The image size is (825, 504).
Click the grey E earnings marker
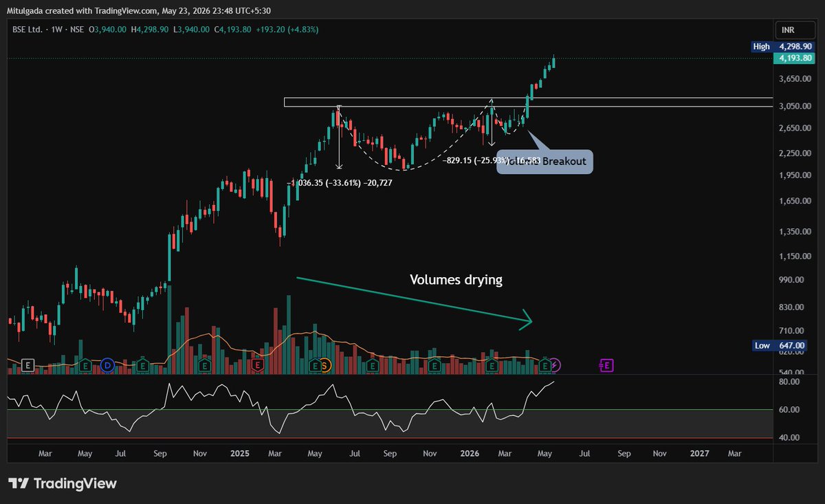[28, 365]
